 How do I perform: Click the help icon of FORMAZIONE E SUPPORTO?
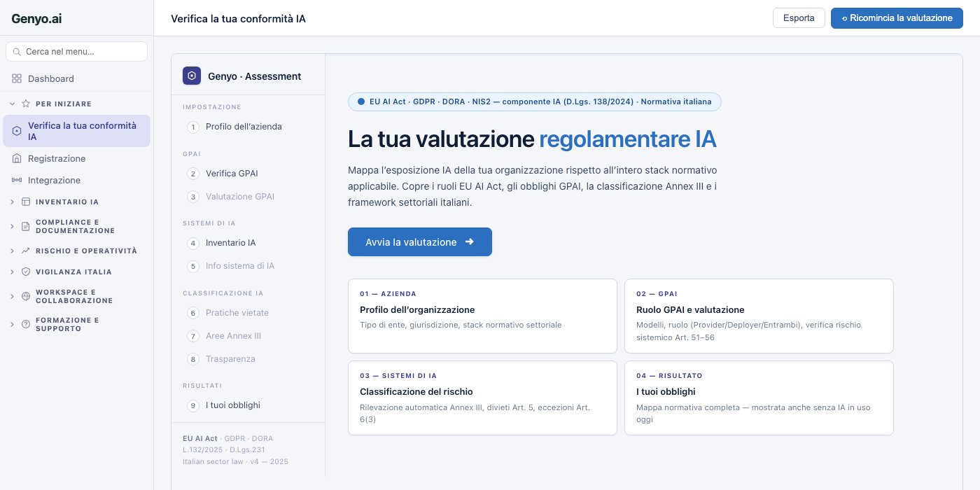tap(26, 324)
